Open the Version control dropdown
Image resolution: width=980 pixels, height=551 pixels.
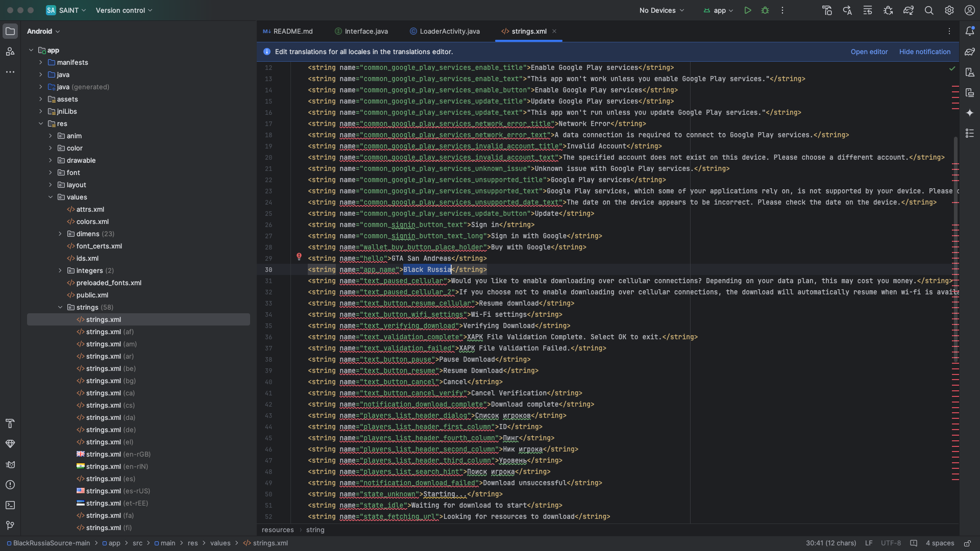point(124,10)
